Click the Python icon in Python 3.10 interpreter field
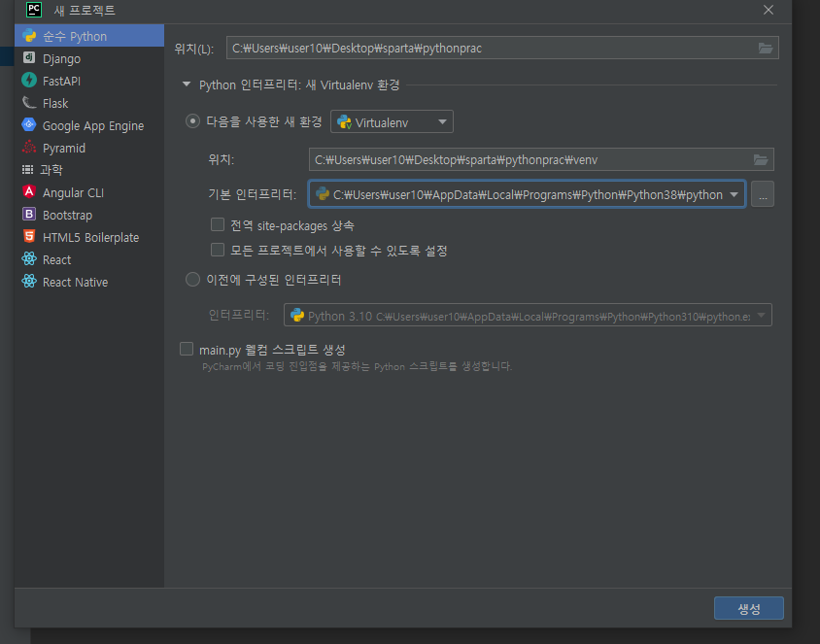820x644 pixels. (297, 316)
